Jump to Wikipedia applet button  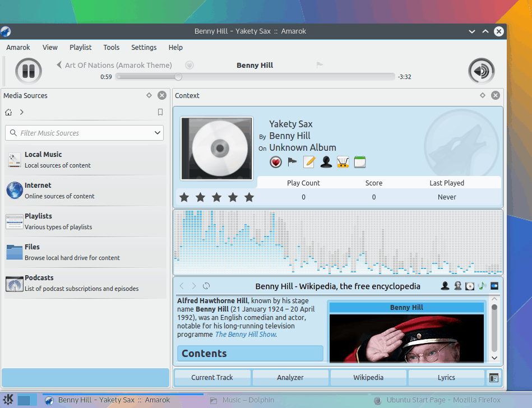(x=368, y=378)
